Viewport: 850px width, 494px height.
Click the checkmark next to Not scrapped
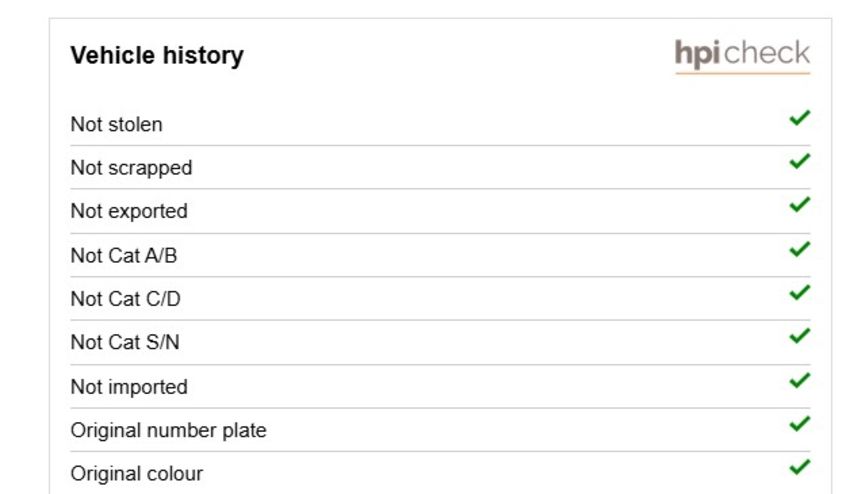click(x=800, y=161)
